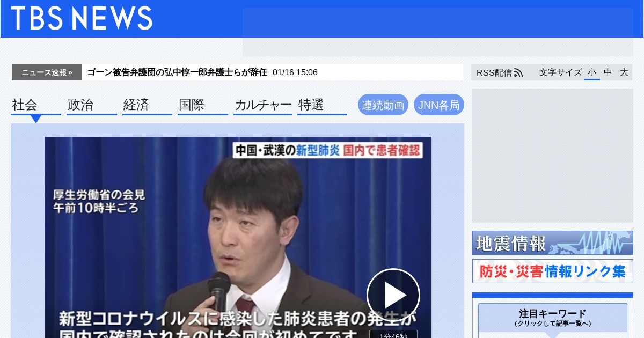Switch to the 経済 tab

click(x=147, y=105)
